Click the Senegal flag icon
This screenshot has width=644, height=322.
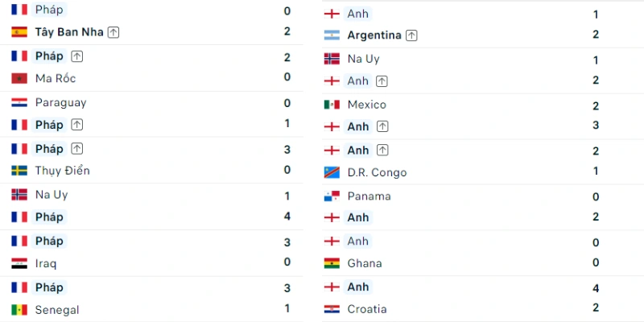[x=19, y=310]
